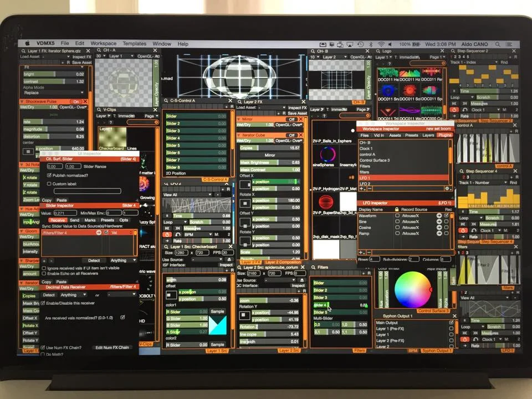Check the Sine row Display Name checkbox

(x=397, y=221)
